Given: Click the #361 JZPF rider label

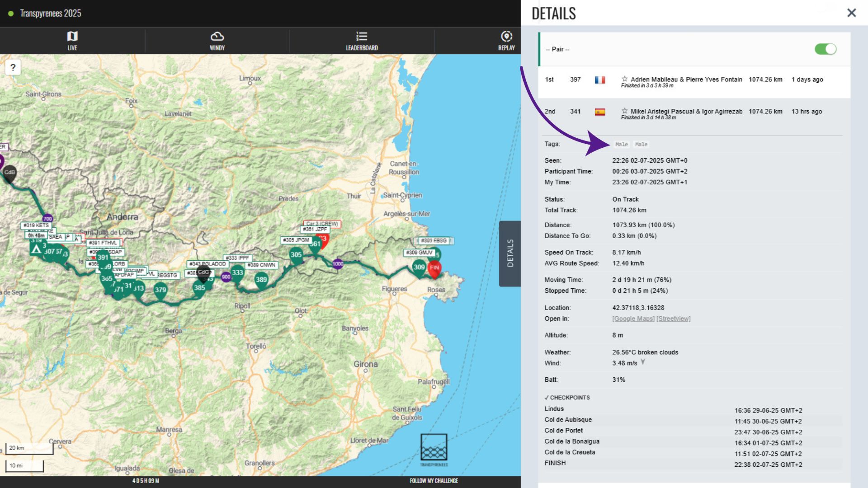Looking at the screenshot, I should (315, 230).
